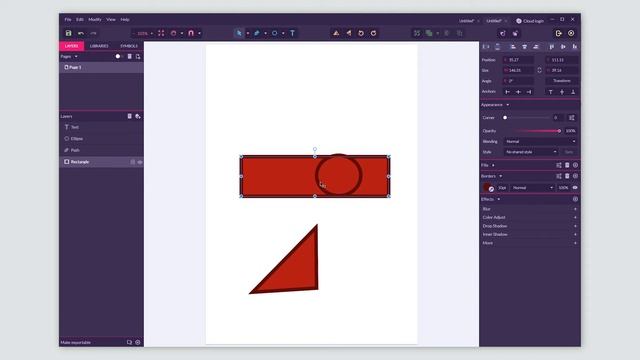Image resolution: width=640 pixels, height=360 pixels.
Task: Toggle the white circle switch in the Pages header
Action: (x=118, y=56)
